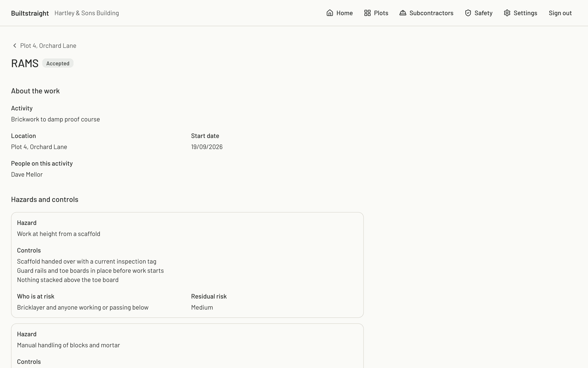Click the Accepted status badge
The height and width of the screenshot is (368, 588).
pos(58,63)
